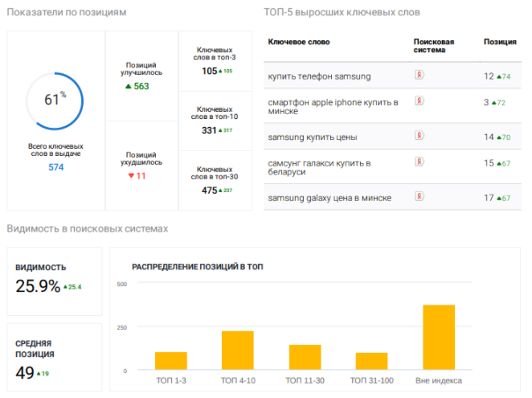Click position value 3 with +72
Viewport: 532px width, 398px height.
[x=494, y=102]
